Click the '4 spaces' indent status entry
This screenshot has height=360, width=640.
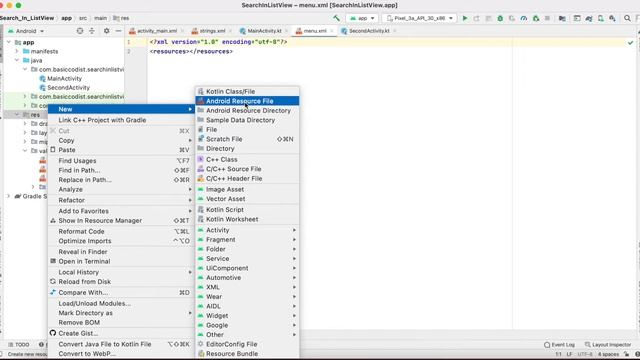pyautogui.click(x=608, y=354)
